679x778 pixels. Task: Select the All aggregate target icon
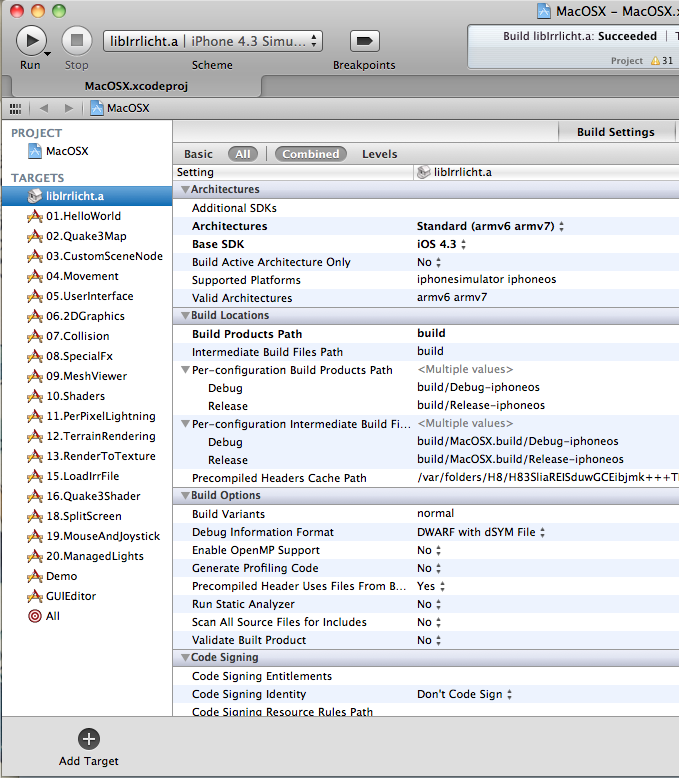(x=35, y=616)
